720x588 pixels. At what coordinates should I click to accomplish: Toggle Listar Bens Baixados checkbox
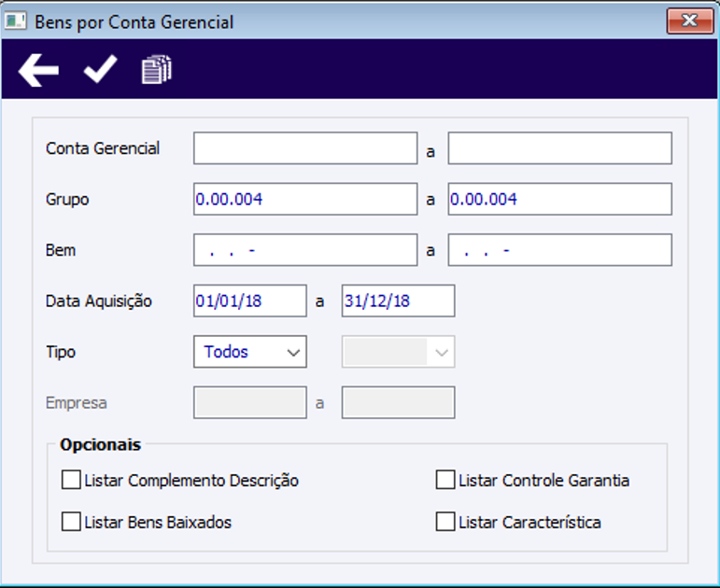[71, 522]
